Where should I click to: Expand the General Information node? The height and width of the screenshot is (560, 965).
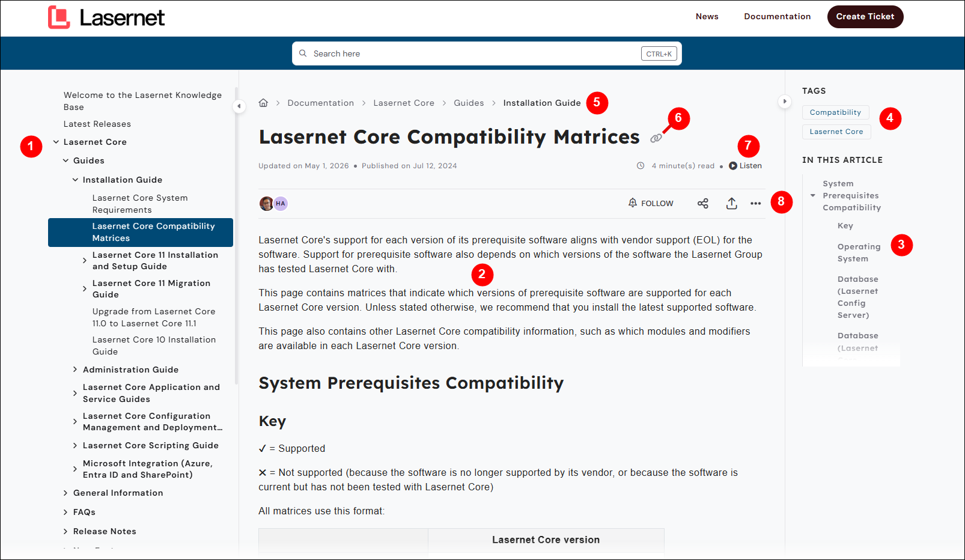pyautogui.click(x=65, y=493)
